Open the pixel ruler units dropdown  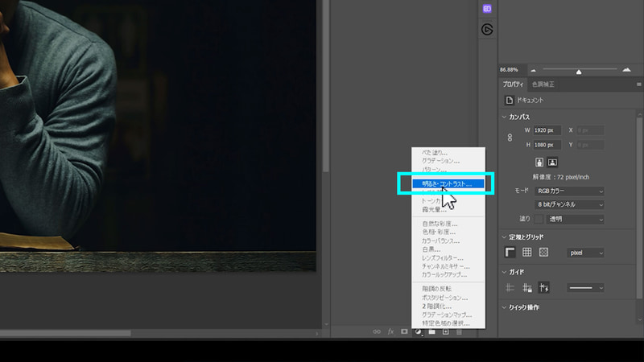coord(586,253)
